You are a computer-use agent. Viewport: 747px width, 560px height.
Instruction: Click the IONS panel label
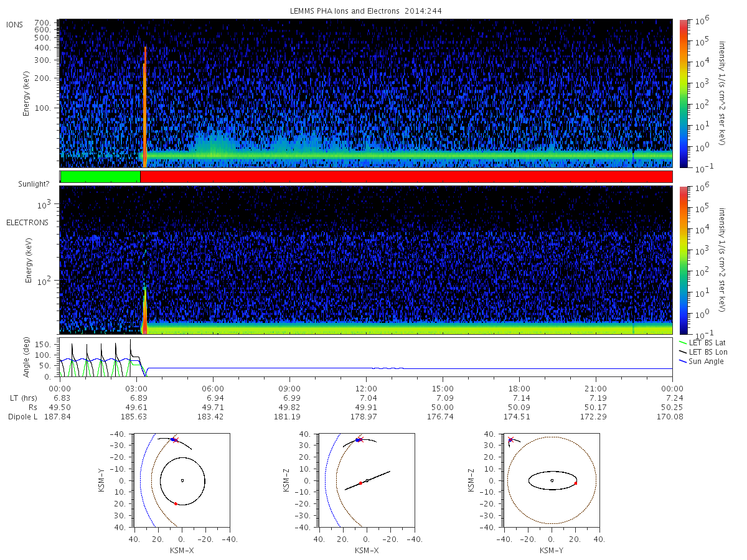(15, 25)
